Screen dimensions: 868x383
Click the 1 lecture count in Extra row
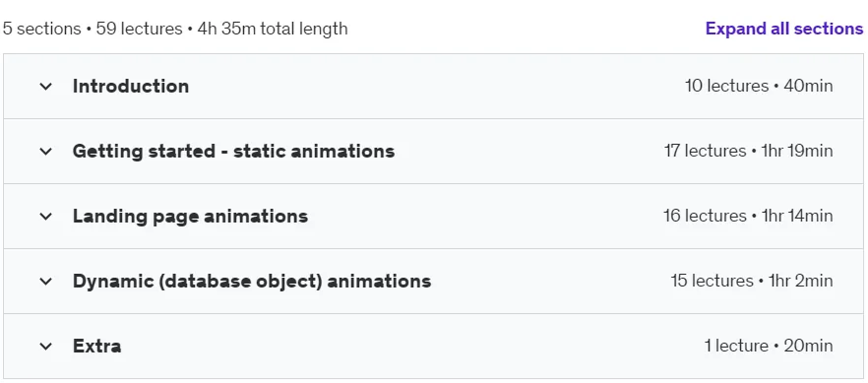[x=736, y=346]
